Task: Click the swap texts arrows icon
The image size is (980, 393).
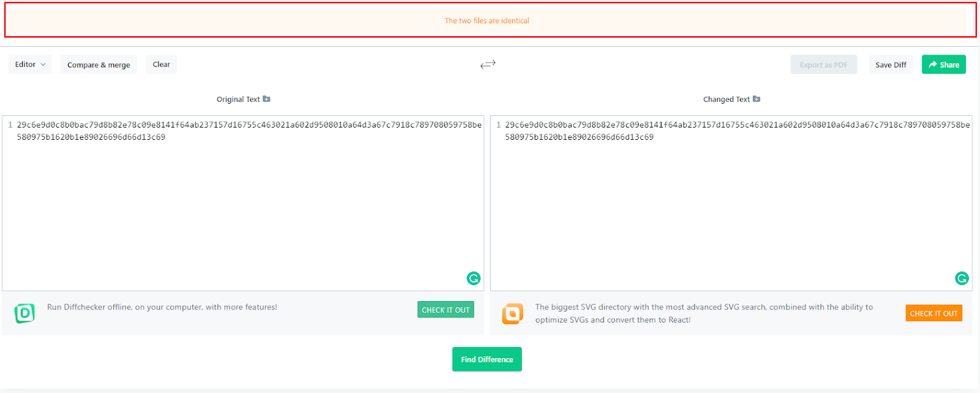Action: pyautogui.click(x=488, y=64)
